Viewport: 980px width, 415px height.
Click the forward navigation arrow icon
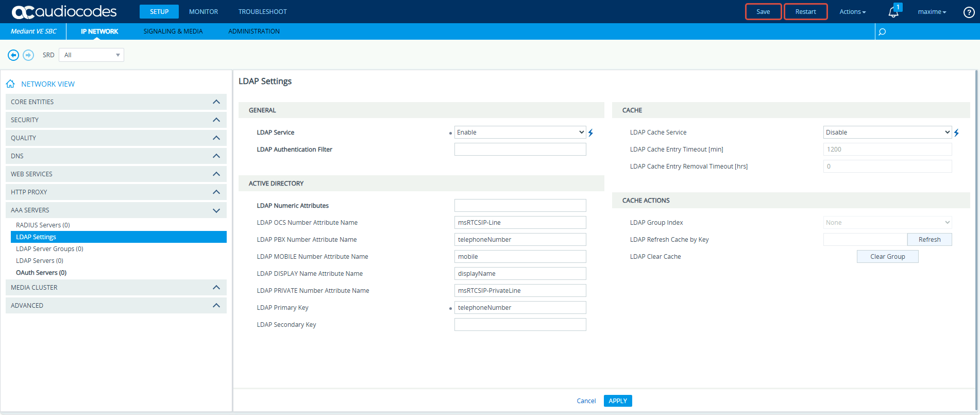pyautogui.click(x=29, y=55)
